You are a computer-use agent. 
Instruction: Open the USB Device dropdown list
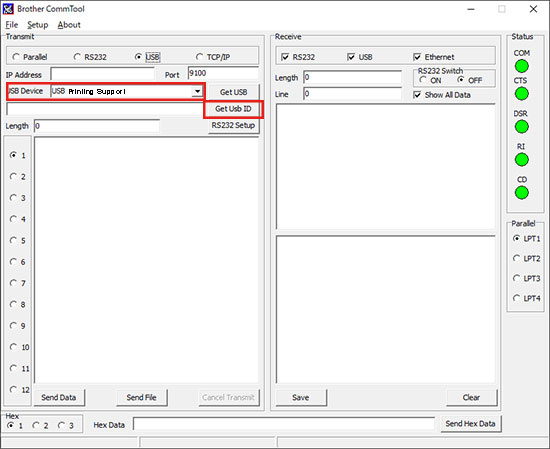point(197,91)
